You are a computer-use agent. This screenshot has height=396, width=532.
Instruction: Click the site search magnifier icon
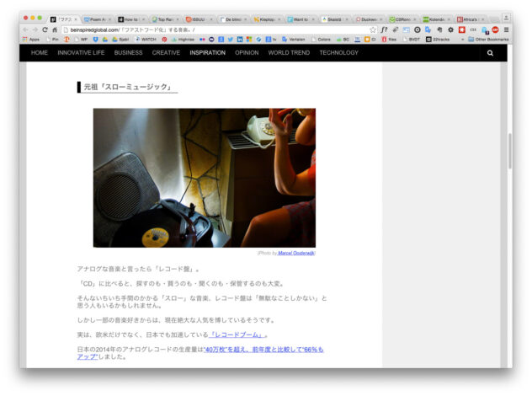pos(490,53)
